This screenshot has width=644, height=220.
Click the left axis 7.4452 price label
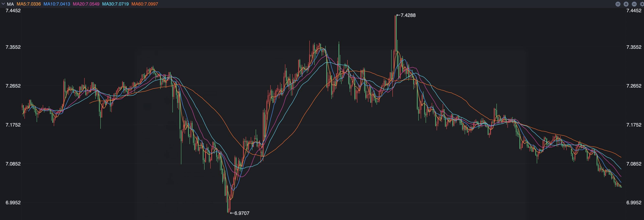pyautogui.click(x=13, y=11)
